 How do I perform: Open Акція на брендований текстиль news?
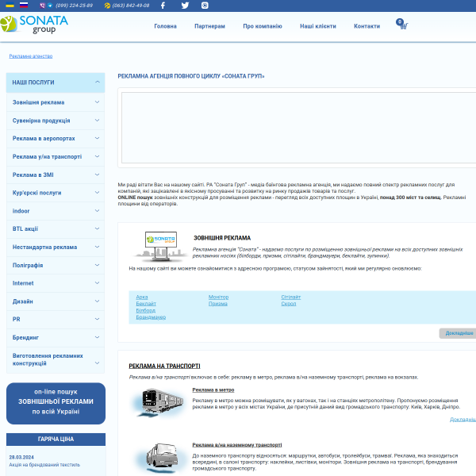(44, 465)
